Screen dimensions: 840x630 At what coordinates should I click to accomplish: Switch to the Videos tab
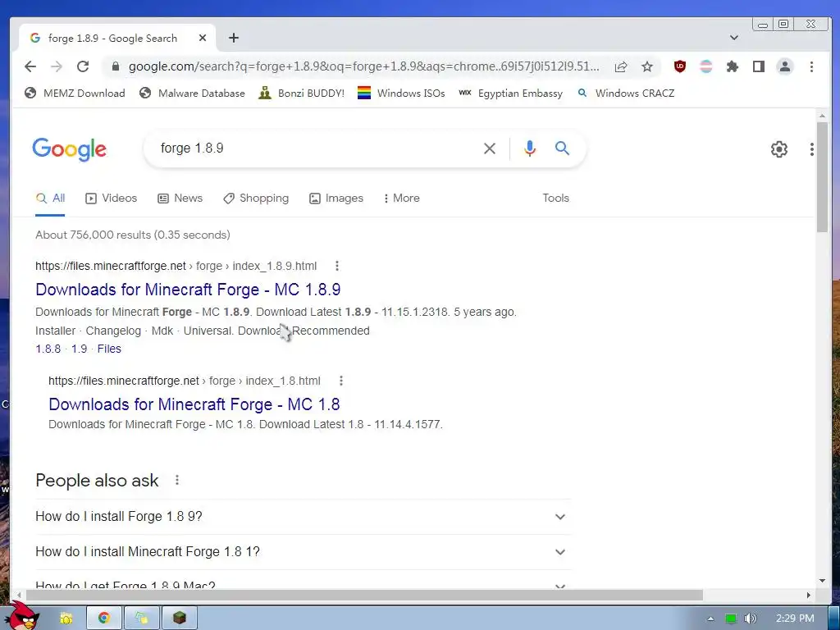[111, 199]
